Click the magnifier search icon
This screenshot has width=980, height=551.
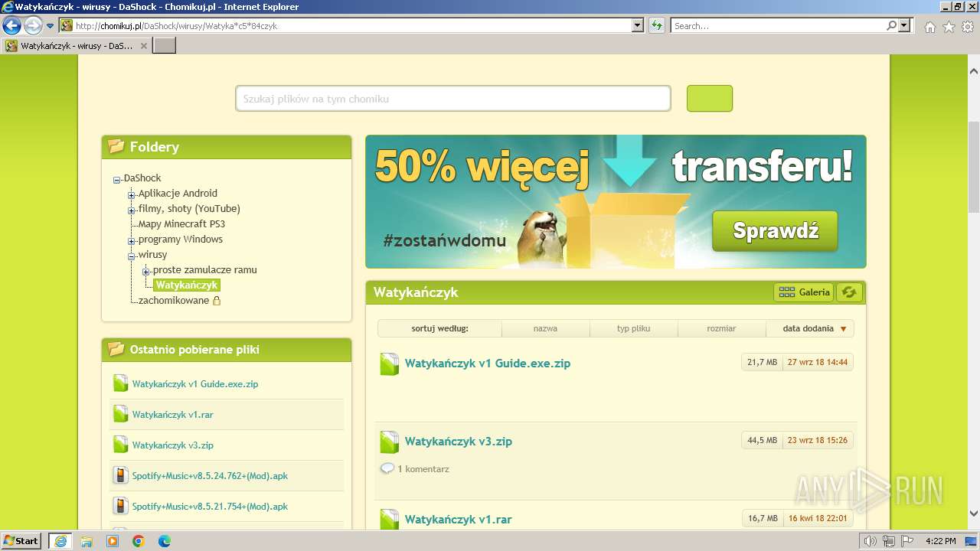point(891,25)
